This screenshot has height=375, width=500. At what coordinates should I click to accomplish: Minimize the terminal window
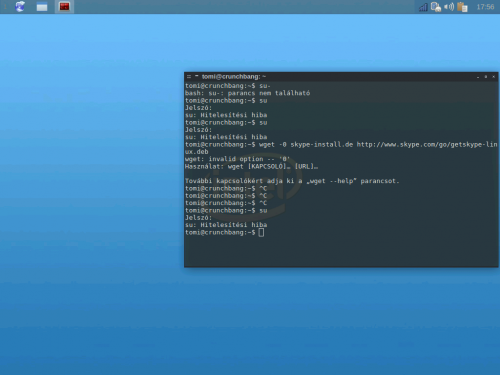pos(478,77)
